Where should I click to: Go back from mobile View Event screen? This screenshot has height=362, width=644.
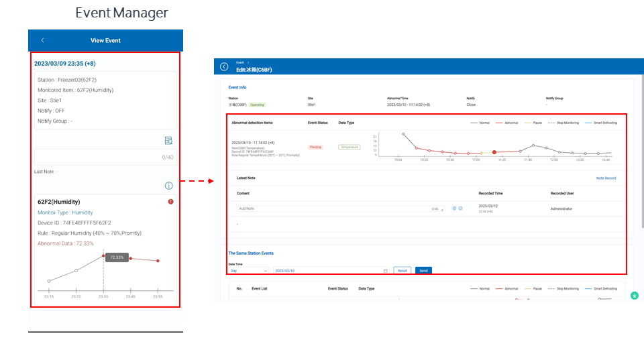[43, 40]
